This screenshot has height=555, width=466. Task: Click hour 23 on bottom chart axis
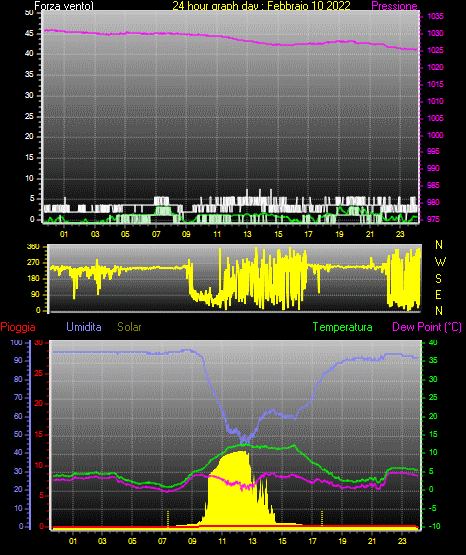click(x=402, y=541)
